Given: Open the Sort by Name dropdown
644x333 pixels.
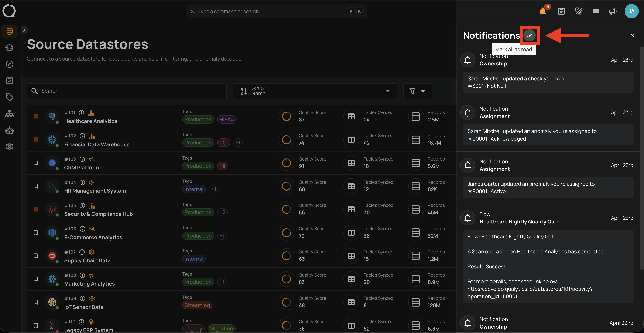Looking at the screenshot, I should click(315, 91).
